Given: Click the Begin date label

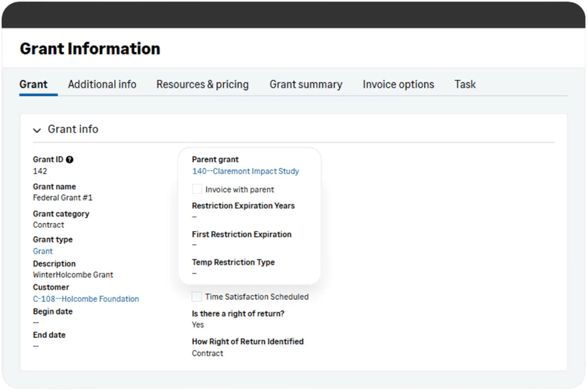Looking at the screenshot, I should coord(52,311).
